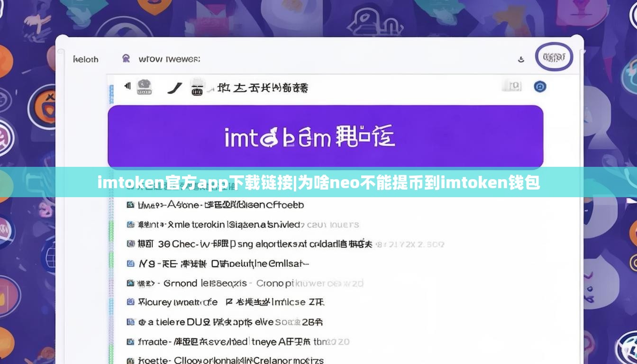Image resolution: width=637 pixels, height=364 pixels.
Task: Open the 'heloth' label at top left
Action: coord(86,59)
